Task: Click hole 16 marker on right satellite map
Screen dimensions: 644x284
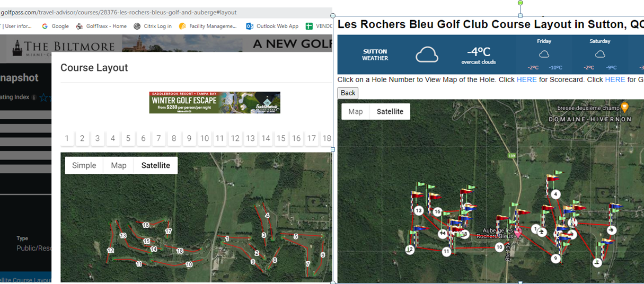Action: coord(437,212)
